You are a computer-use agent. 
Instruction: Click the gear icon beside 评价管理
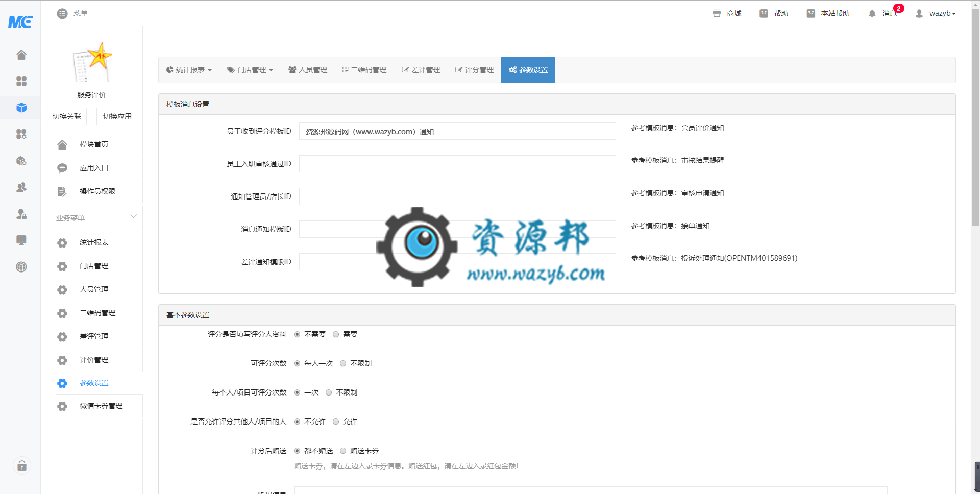pos(62,360)
